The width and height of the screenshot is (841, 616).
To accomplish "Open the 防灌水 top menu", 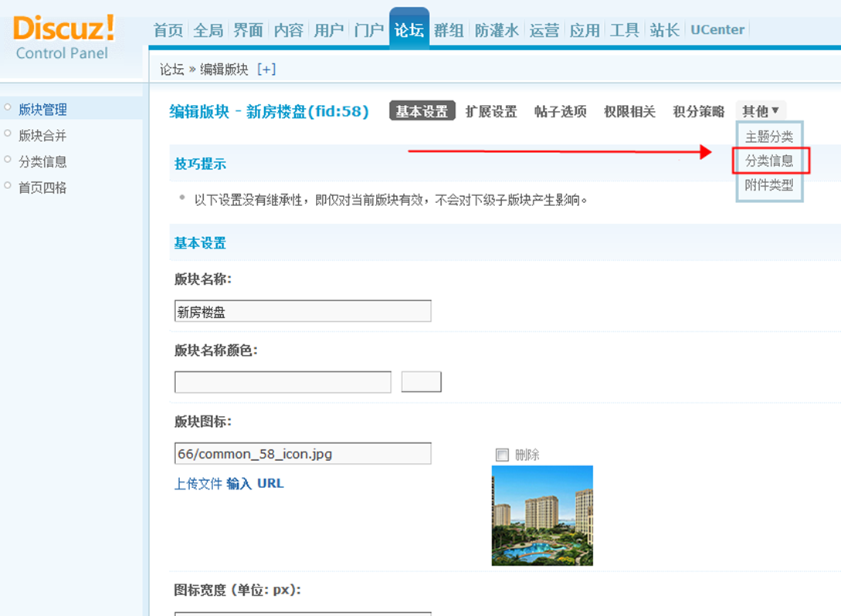I will coord(497,31).
